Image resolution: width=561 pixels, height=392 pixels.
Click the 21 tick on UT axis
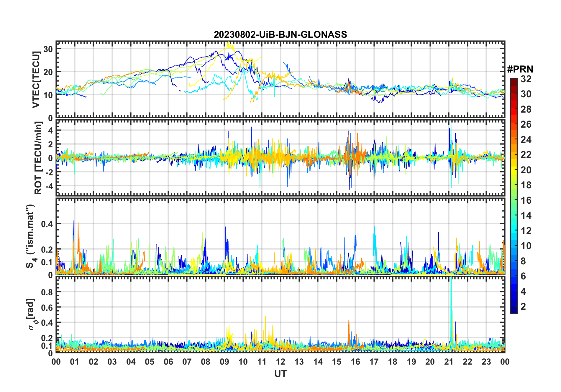(449, 362)
